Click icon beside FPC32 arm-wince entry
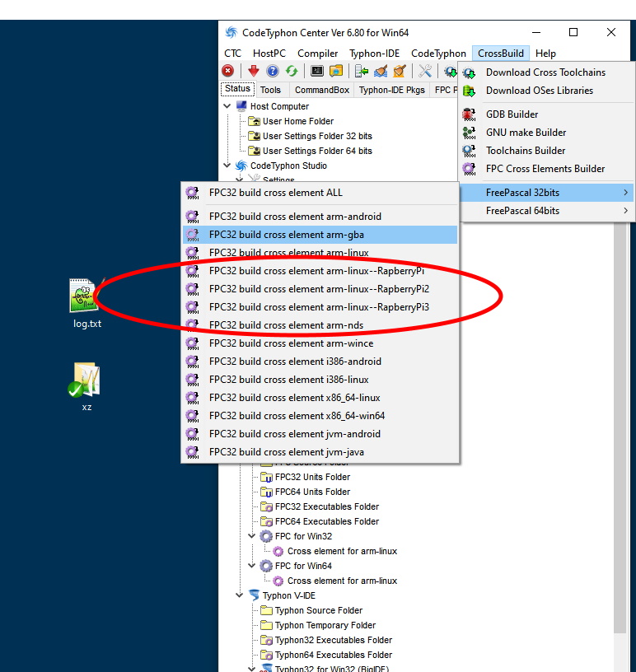636x672 pixels. pos(192,343)
